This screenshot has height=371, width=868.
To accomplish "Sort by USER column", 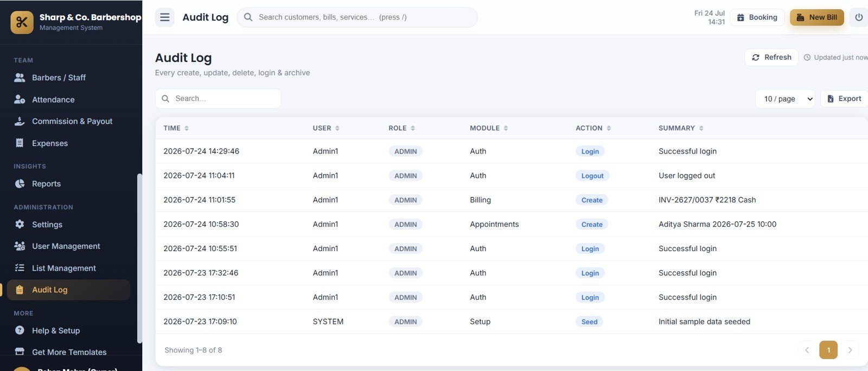I will 326,128.
